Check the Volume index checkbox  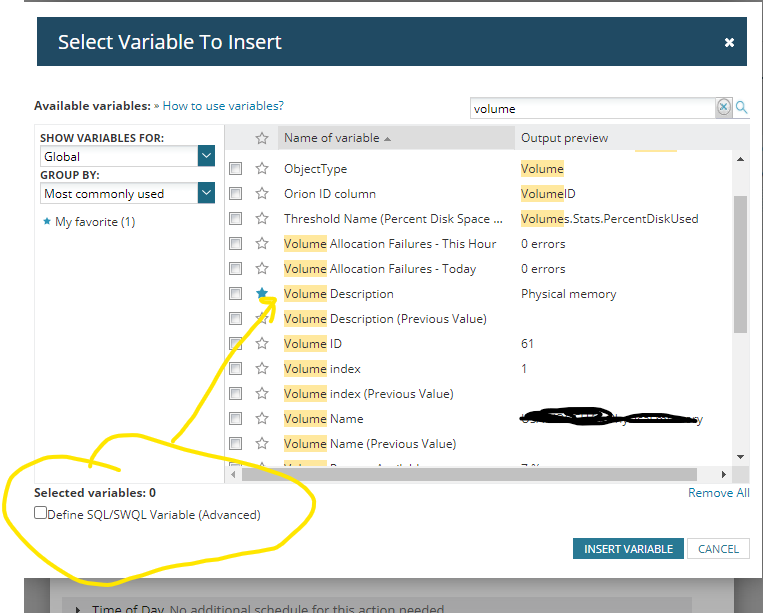tap(236, 368)
